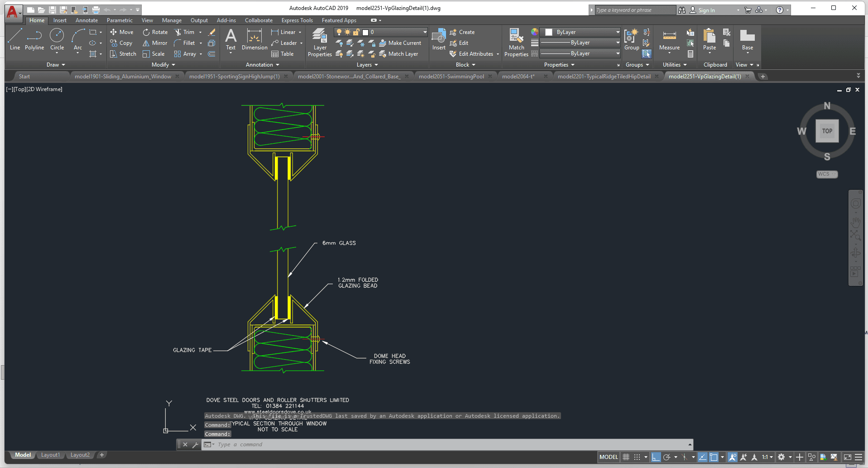Switch to model2051-SwimmingPool drawing tab
The width and height of the screenshot is (868, 468).
click(x=451, y=77)
